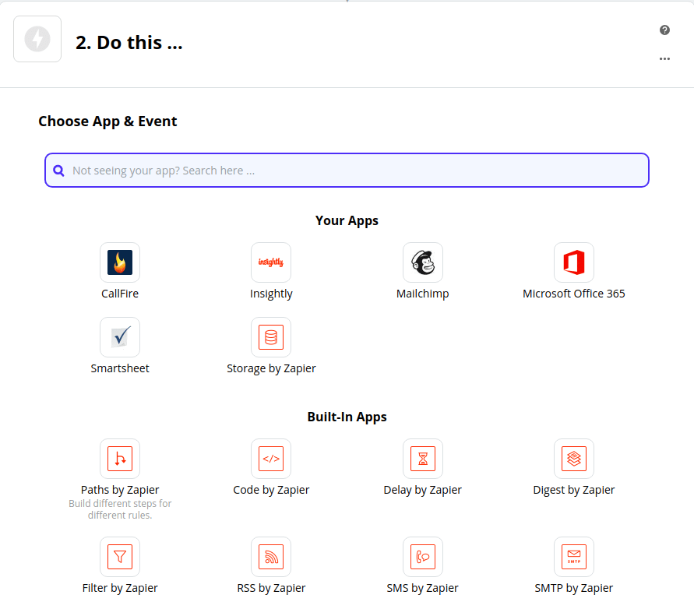Select the Code by Zapier icon

[271, 459]
